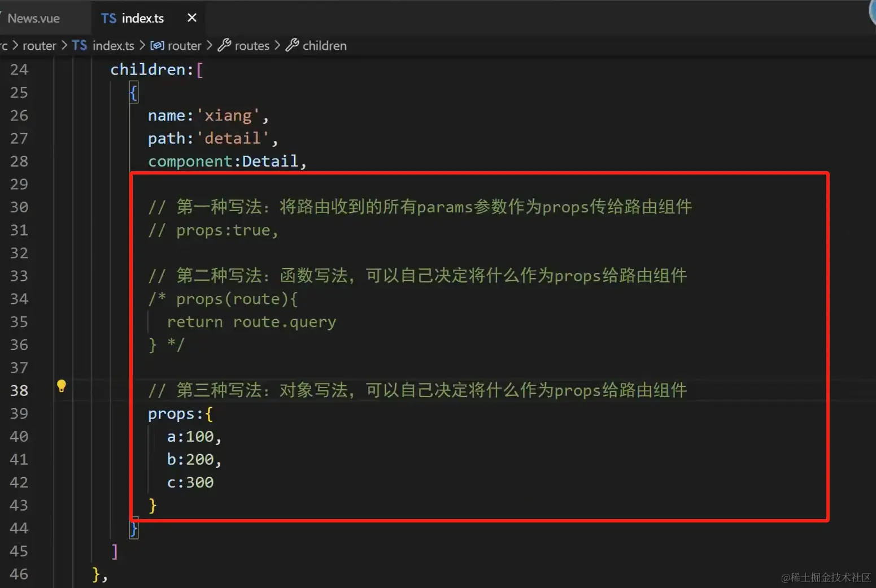Select the index.ts editor tab

[143, 18]
